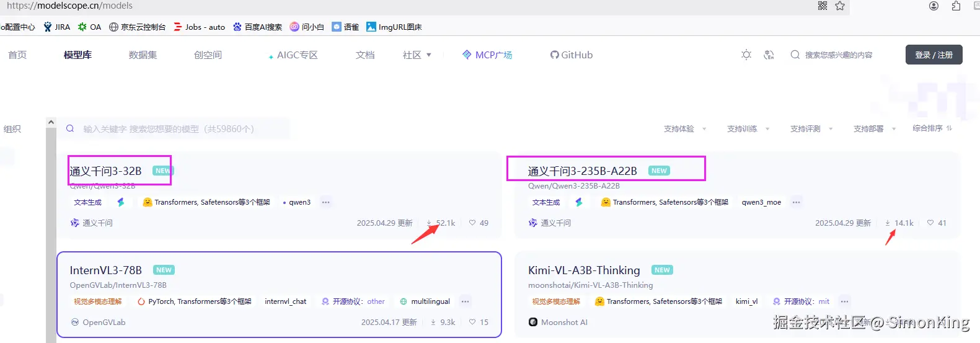Click the 开源协议: mit license tag
This screenshot has width=980, height=343.
point(801,301)
